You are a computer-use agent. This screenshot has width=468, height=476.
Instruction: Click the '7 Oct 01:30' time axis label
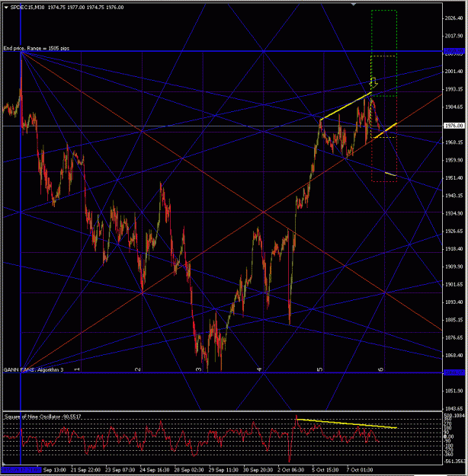[360, 470]
